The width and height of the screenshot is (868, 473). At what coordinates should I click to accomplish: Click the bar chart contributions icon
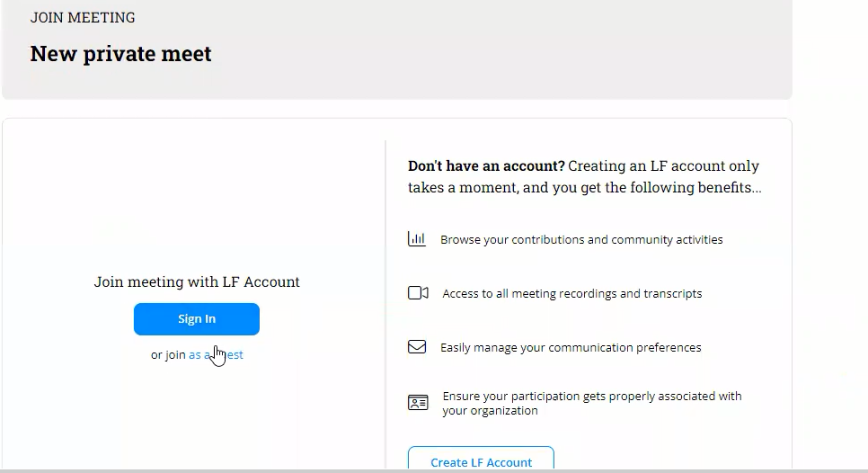[416, 239]
